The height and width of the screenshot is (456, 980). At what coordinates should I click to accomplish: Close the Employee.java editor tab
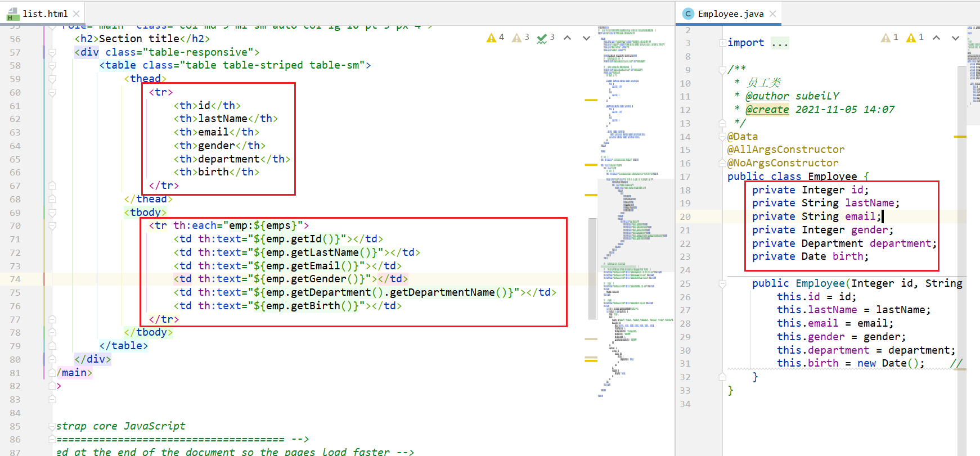[773, 13]
